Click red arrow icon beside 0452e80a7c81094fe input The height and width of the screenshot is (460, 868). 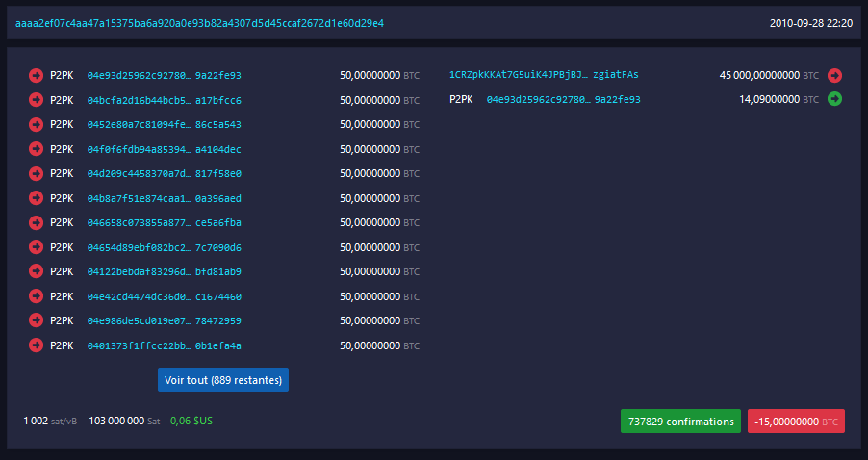[x=36, y=124]
